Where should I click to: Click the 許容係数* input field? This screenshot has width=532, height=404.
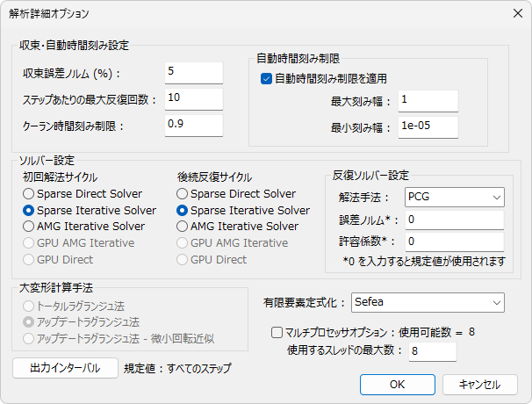(x=454, y=242)
